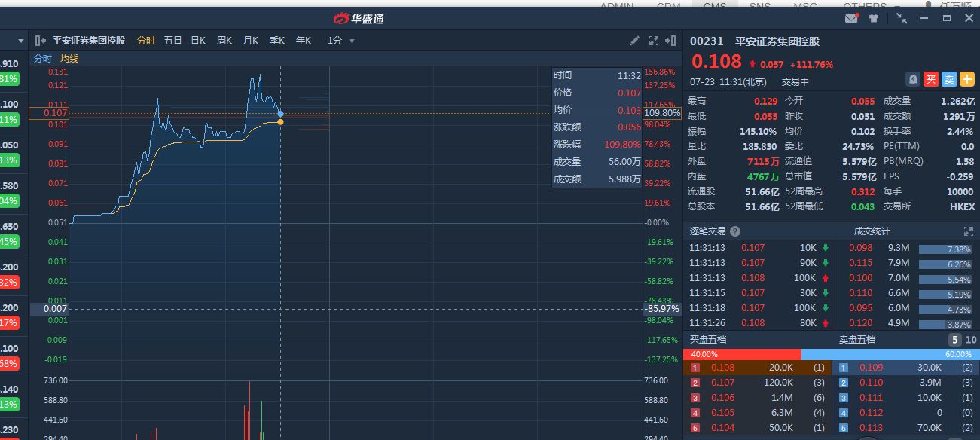The image size is (980, 440).
Task: Switch to the 五日 chart tab
Action: (x=172, y=41)
